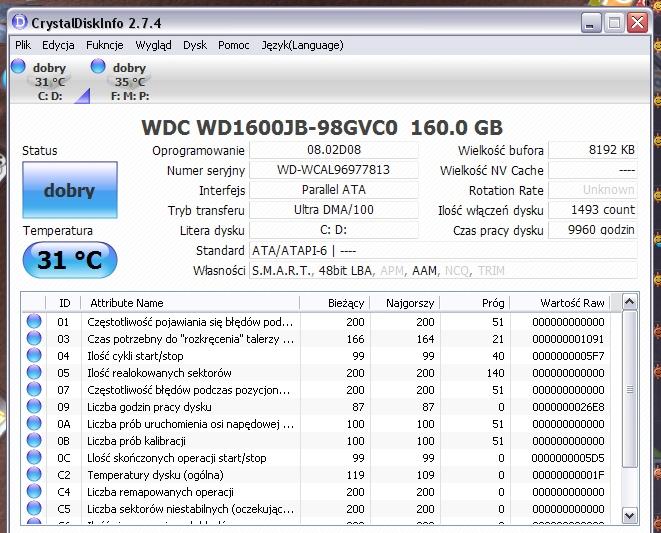Image resolution: width=661 pixels, height=533 pixels.
Task: Click the Ultra DMA/100 transfer mode field
Action: (x=334, y=210)
